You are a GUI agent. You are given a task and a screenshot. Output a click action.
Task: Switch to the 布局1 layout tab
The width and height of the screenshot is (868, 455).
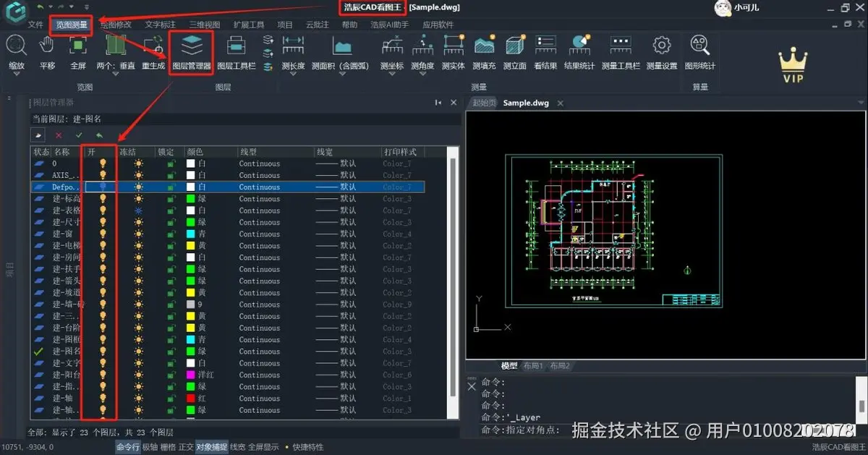[533, 366]
